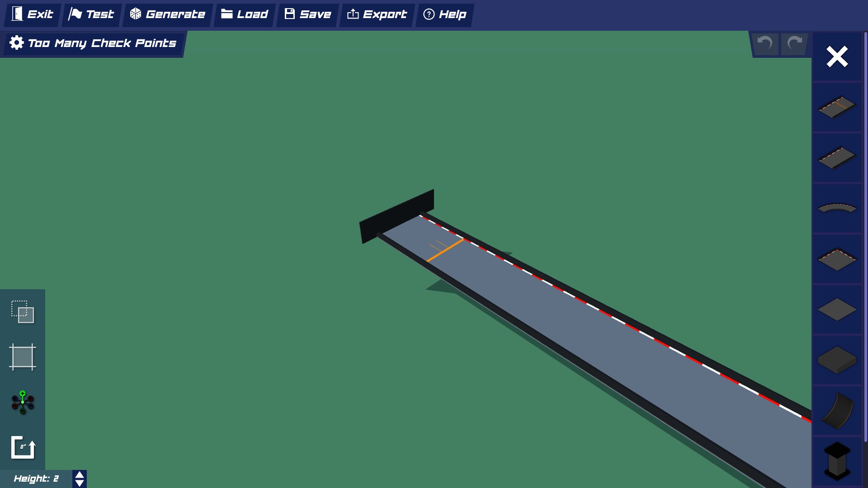868x488 pixels.
Task: Toggle the move axes gizmo tool
Action: 23,402
